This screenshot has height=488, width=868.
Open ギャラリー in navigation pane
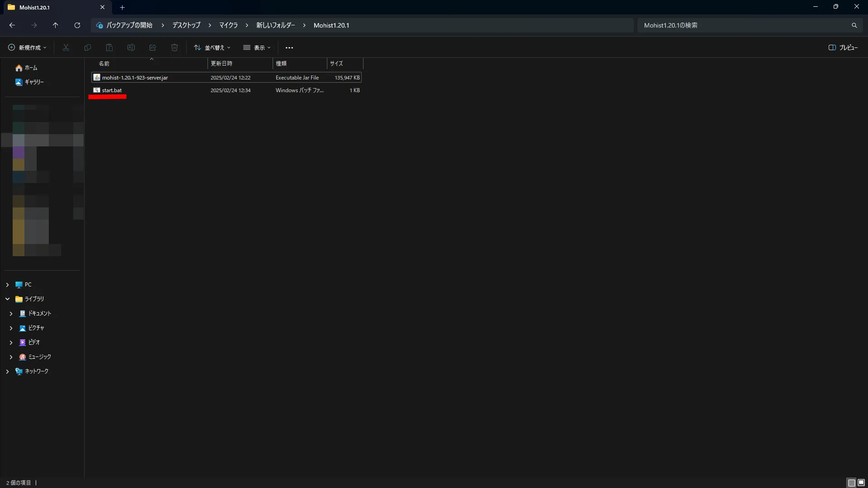coord(34,82)
